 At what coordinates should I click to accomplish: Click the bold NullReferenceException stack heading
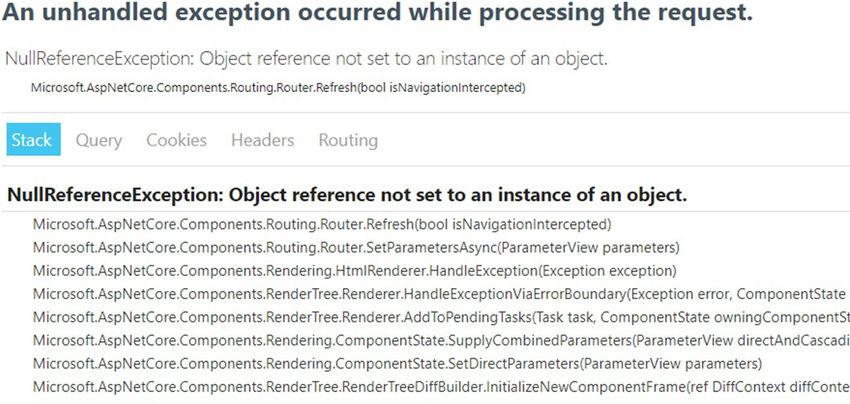pyautogui.click(x=347, y=195)
